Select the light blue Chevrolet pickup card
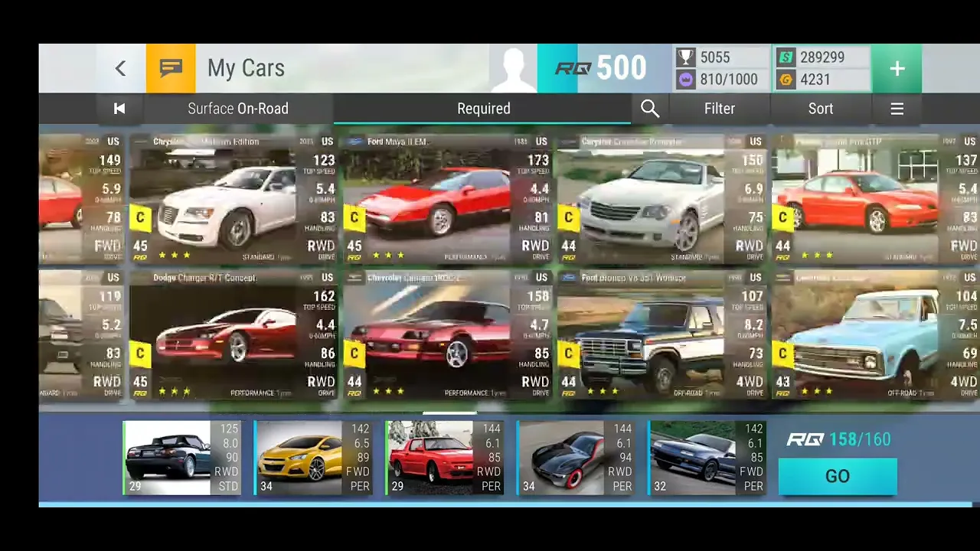Screen dimensions: 980x551 click(x=877, y=335)
